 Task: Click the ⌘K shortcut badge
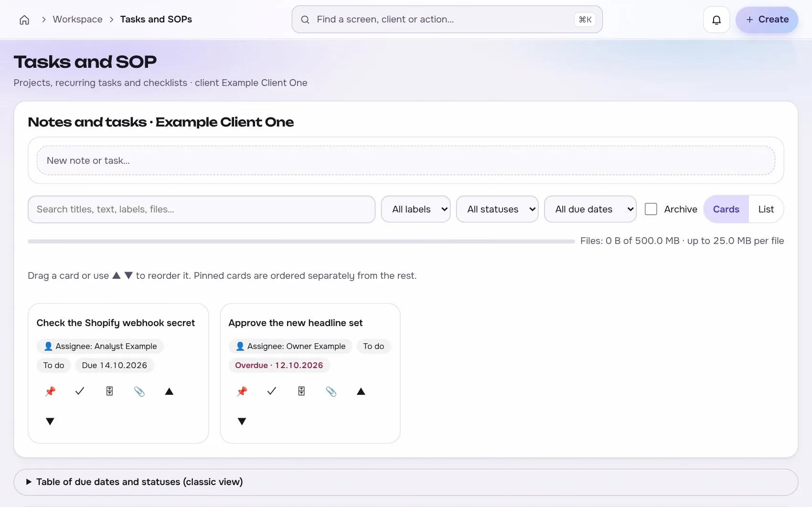click(585, 20)
